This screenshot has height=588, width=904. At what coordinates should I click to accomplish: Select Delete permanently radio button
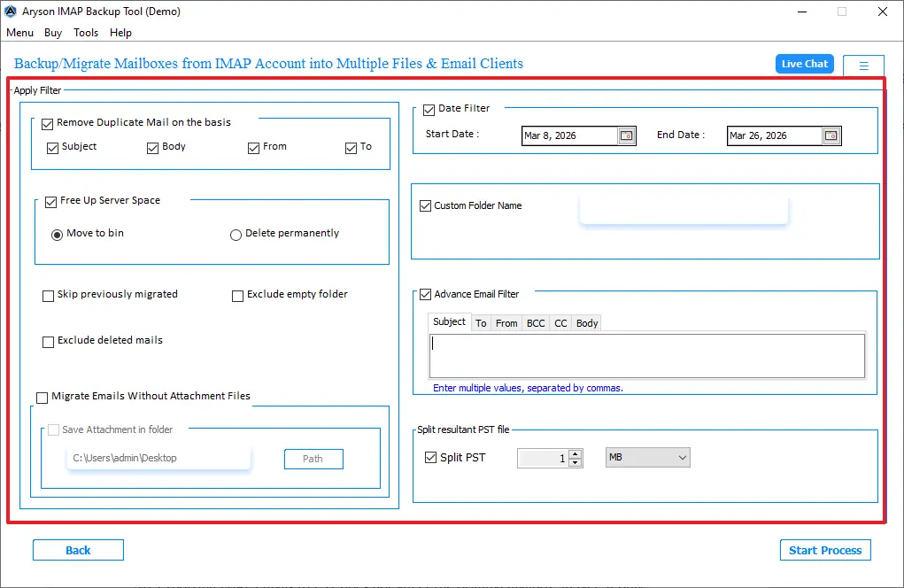coord(236,235)
